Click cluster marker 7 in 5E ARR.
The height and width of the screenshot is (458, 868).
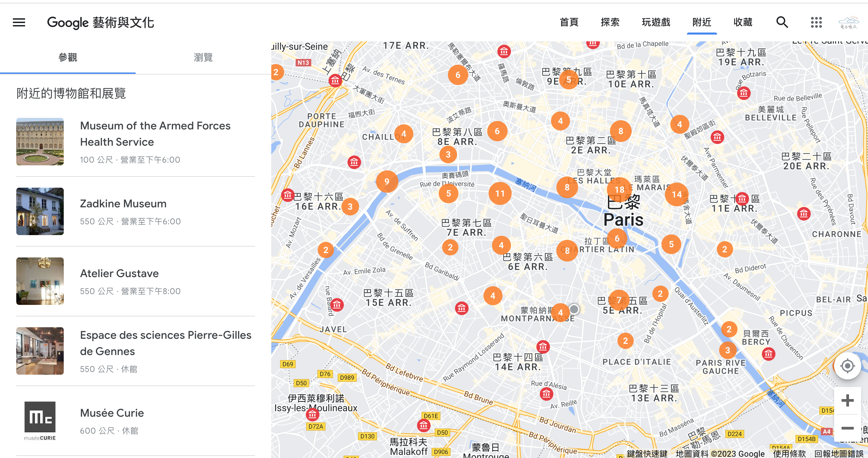pos(619,300)
